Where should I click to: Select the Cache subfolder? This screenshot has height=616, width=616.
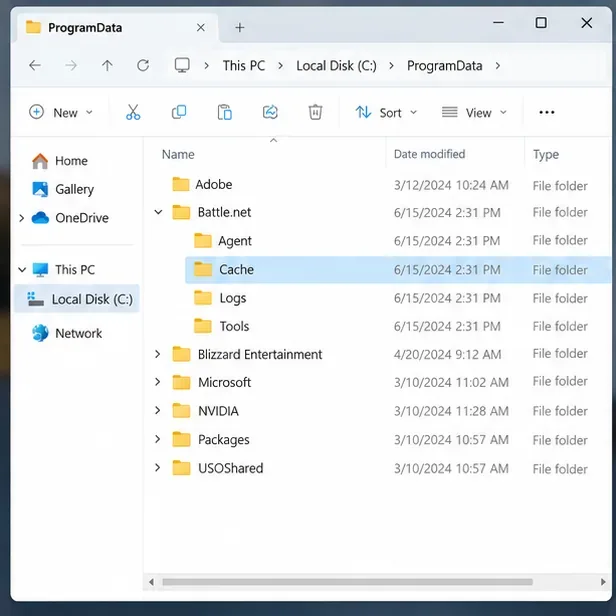click(x=398, y=270)
